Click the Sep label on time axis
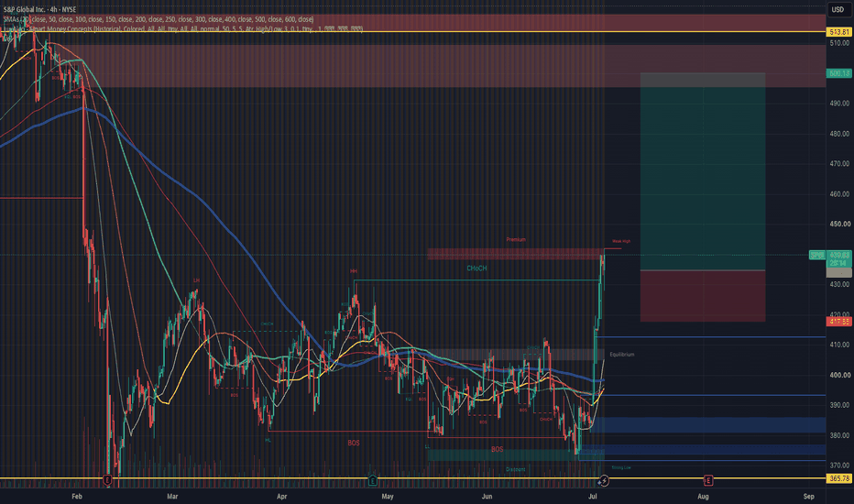The width and height of the screenshot is (854, 504). (x=809, y=497)
